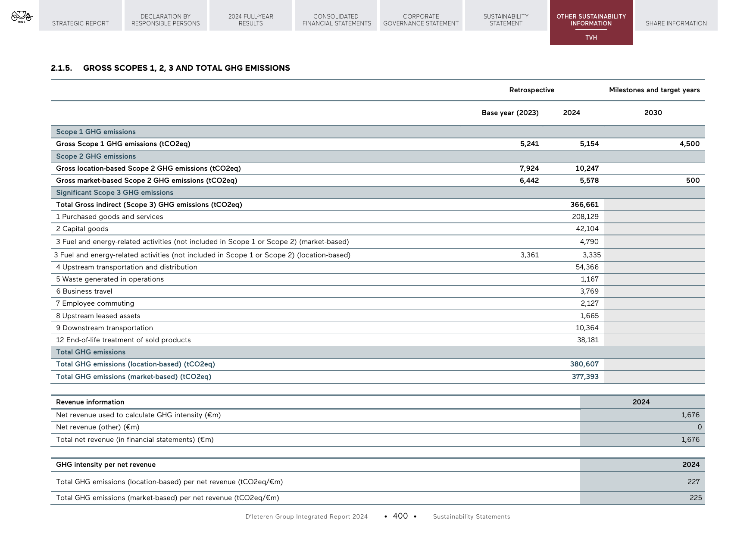Click the 'Scope 1 GHG emissions' section row

pos(378,132)
